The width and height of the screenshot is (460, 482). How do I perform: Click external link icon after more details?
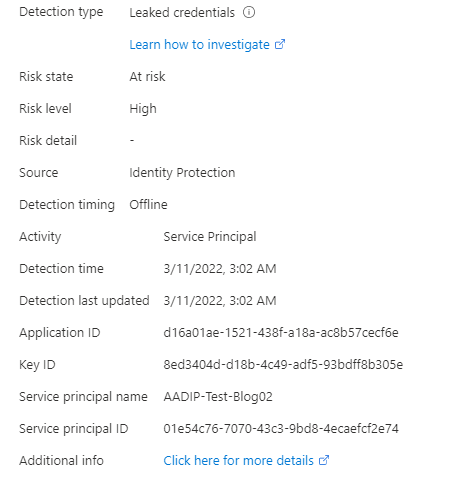pos(324,460)
